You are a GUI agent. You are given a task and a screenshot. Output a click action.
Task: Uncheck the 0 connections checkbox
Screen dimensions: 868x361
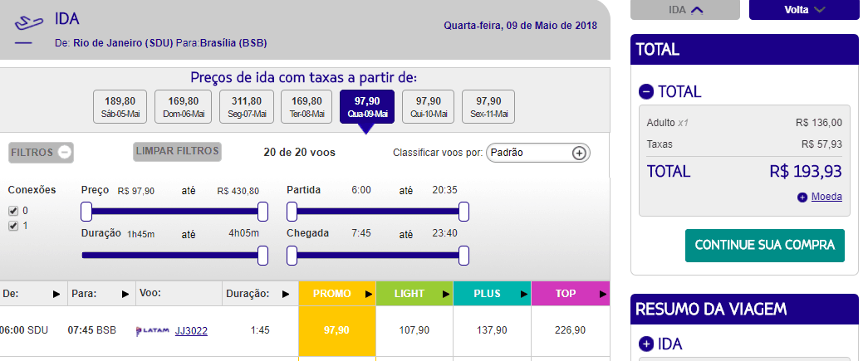coord(14,211)
